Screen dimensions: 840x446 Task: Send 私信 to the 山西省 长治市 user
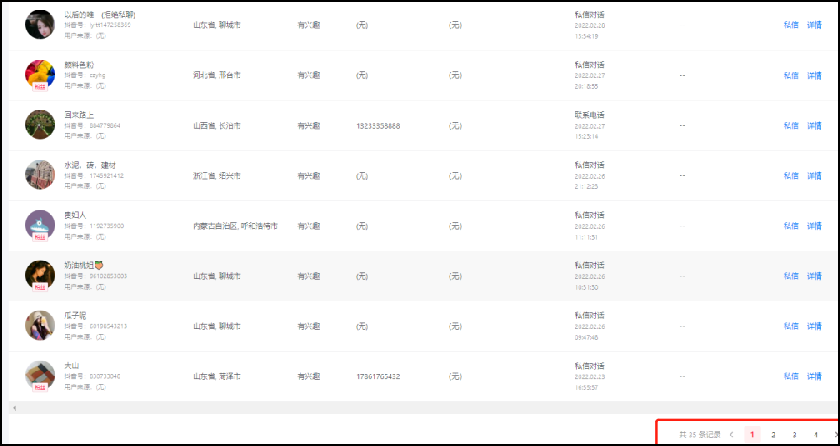[791, 125]
